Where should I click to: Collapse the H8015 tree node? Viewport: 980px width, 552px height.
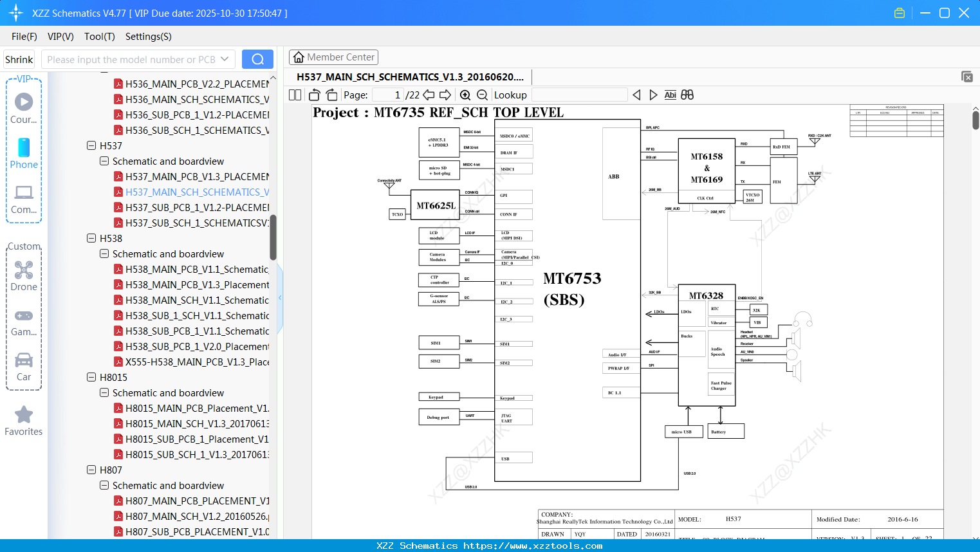(x=91, y=377)
